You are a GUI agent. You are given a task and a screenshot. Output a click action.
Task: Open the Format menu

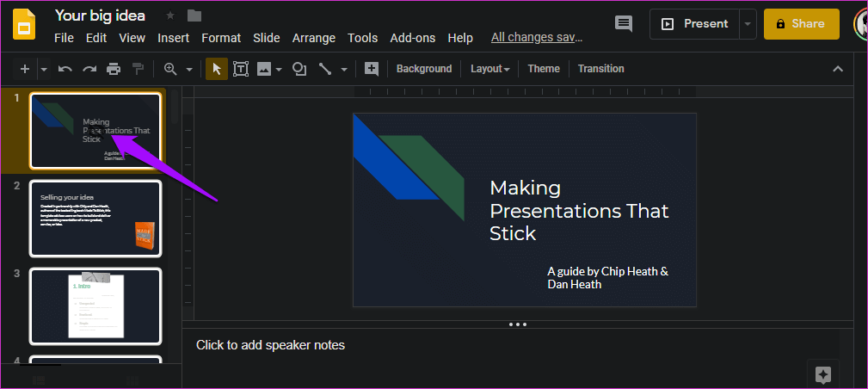[x=221, y=38]
